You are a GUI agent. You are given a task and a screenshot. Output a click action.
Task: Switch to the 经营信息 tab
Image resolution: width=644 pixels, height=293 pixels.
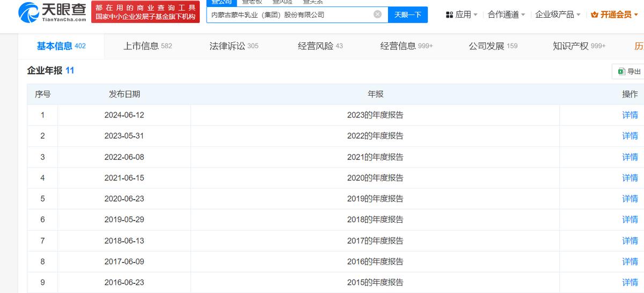407,46
